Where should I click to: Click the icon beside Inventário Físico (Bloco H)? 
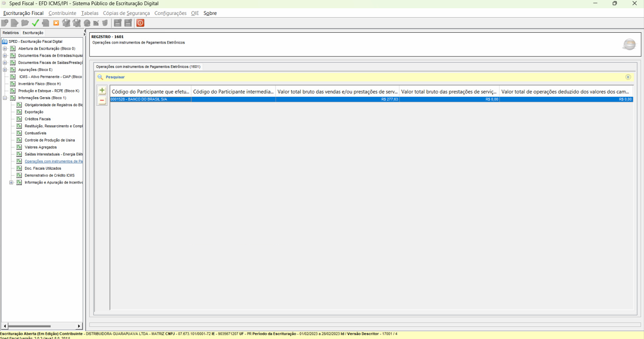[13, 84]
